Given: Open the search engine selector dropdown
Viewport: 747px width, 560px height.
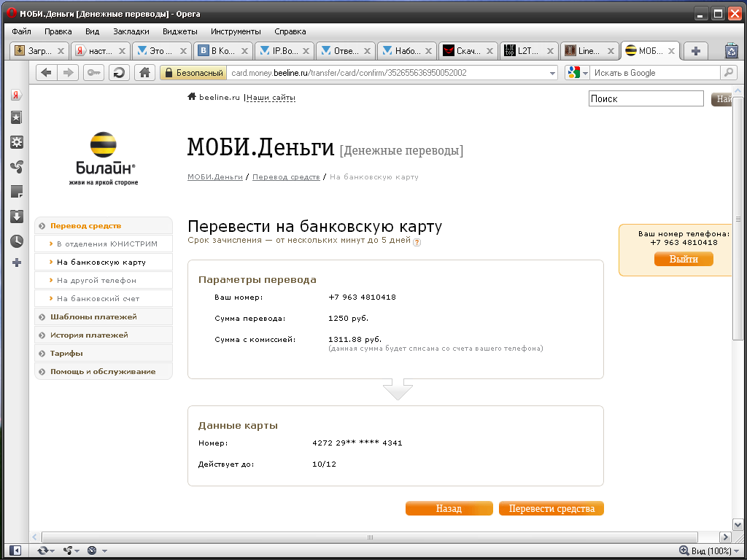Looking at the screenshot, I should coord(578,73).
